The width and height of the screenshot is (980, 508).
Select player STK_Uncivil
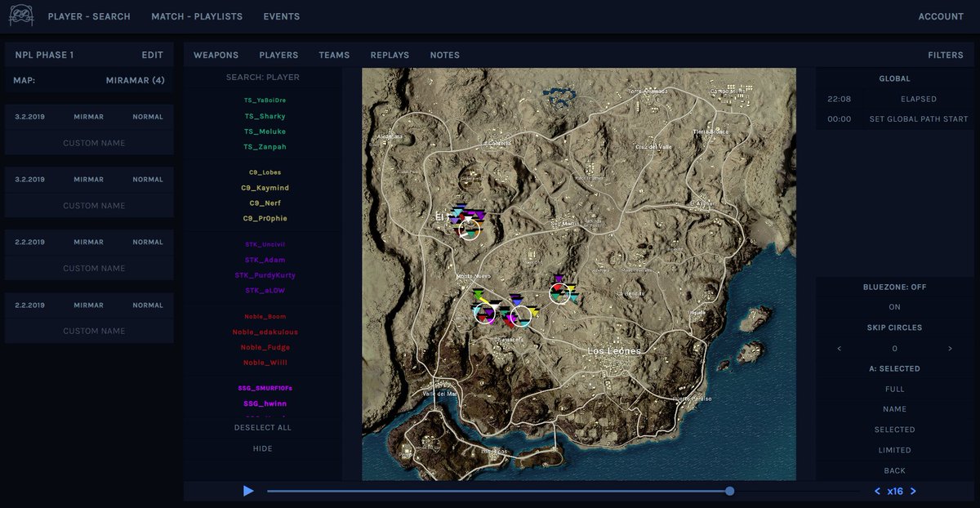tap(265, 245)
